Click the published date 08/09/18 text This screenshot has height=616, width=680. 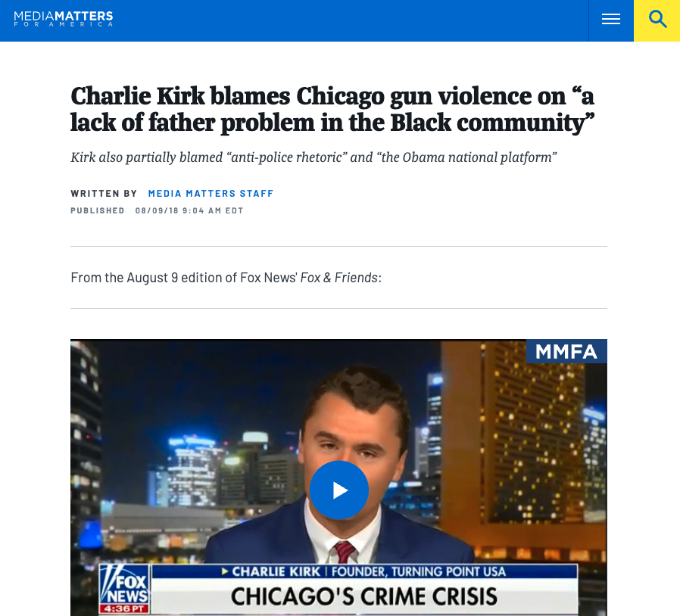(x=189, y=210)
